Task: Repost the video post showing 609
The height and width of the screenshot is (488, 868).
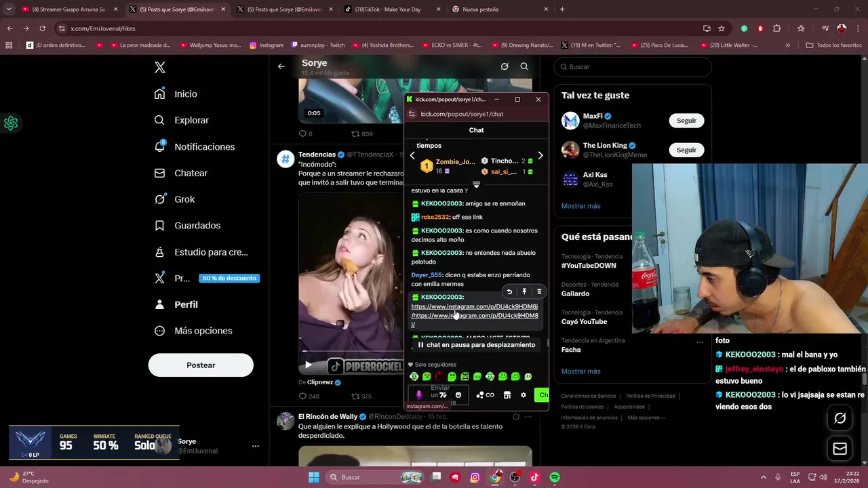Action: click(361, 134)
